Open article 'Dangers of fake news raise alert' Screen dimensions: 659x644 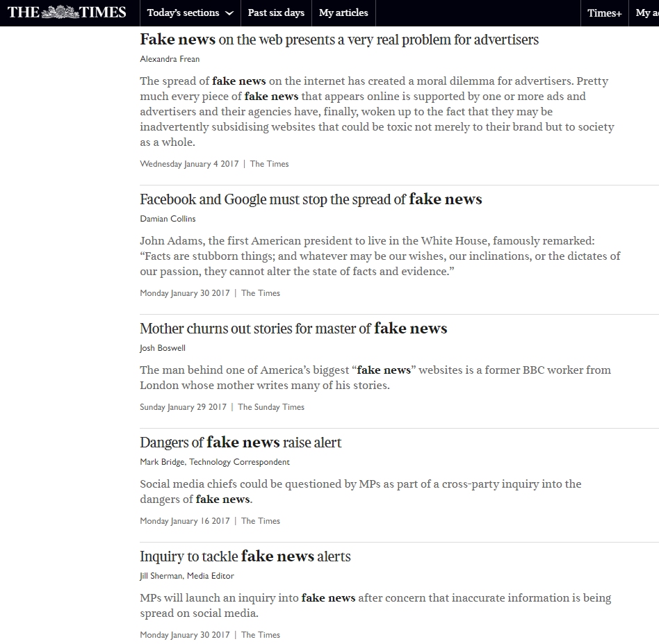pos(241,443)
